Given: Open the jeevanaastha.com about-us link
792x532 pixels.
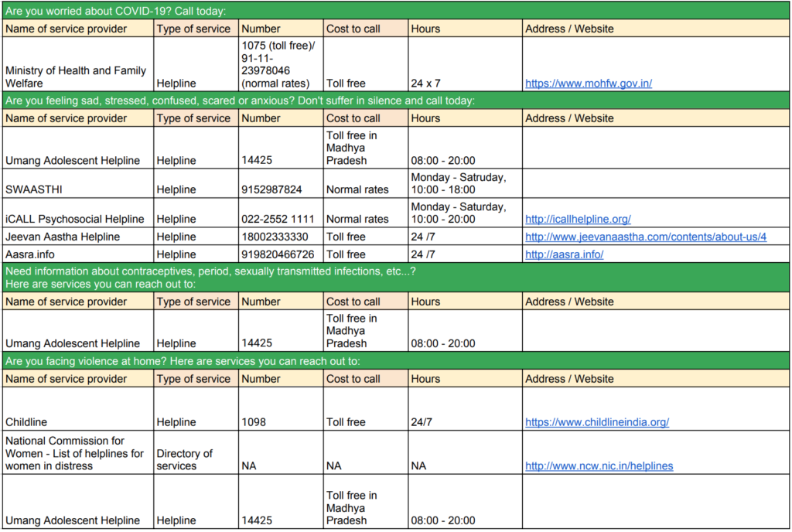Looking at the screenshot, I should 646,237.
